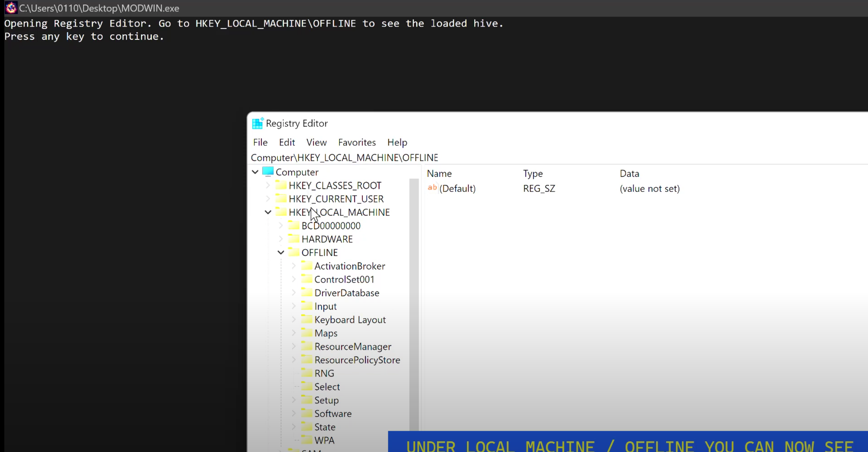Open the File menu in Registry Editor

pos(261,142)
